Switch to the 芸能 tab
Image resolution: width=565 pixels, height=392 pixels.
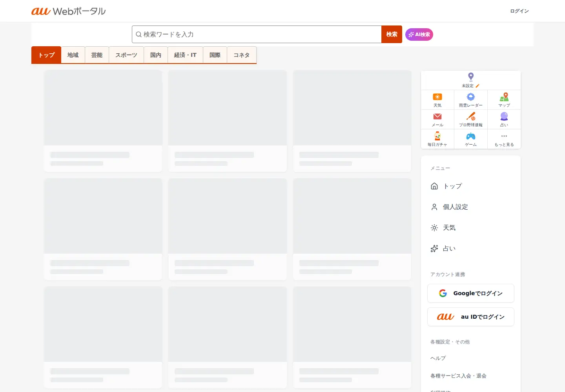tap(97, 55)
